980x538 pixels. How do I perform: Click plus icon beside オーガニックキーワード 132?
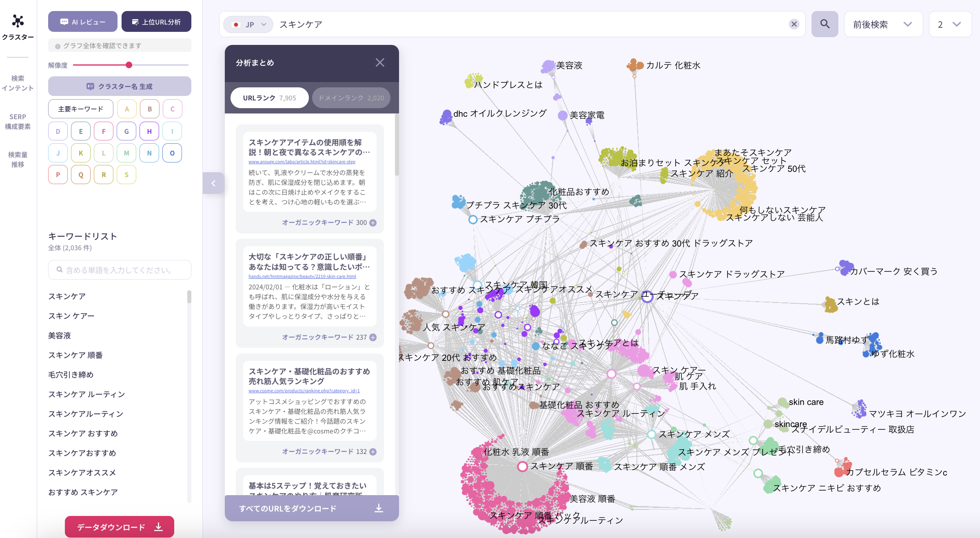coord(373,452)
